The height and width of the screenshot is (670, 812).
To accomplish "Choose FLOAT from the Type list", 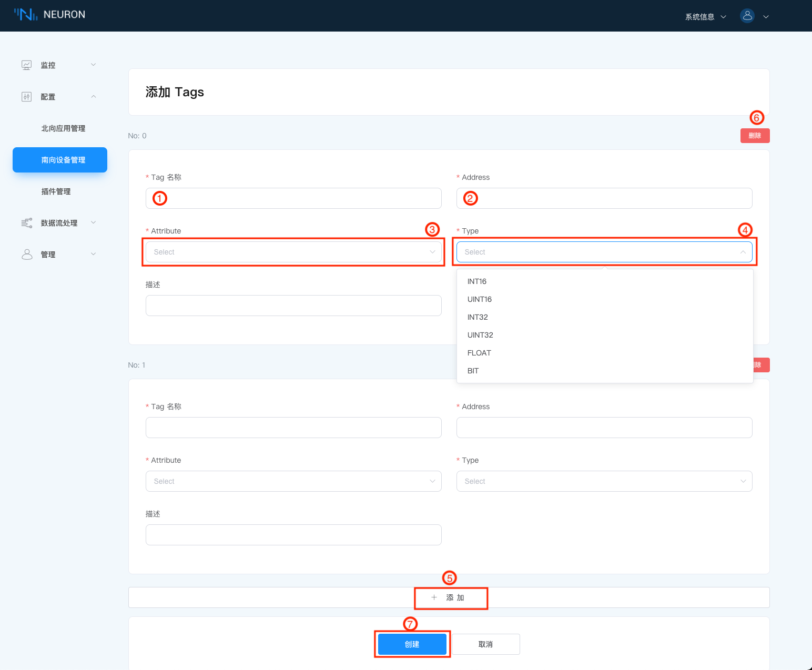I will (x=605, y=353).
